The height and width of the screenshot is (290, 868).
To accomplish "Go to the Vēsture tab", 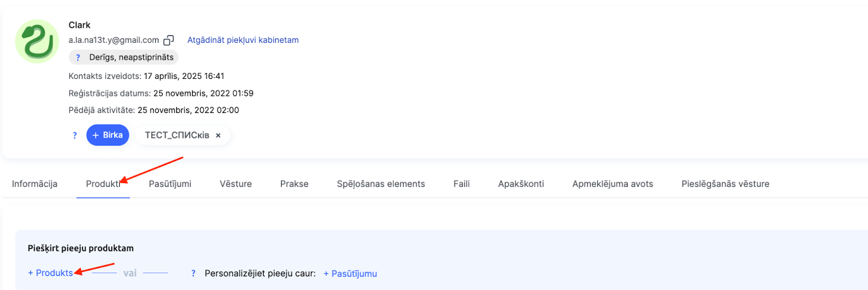I will pyautogui.click(x=235, y=184).
